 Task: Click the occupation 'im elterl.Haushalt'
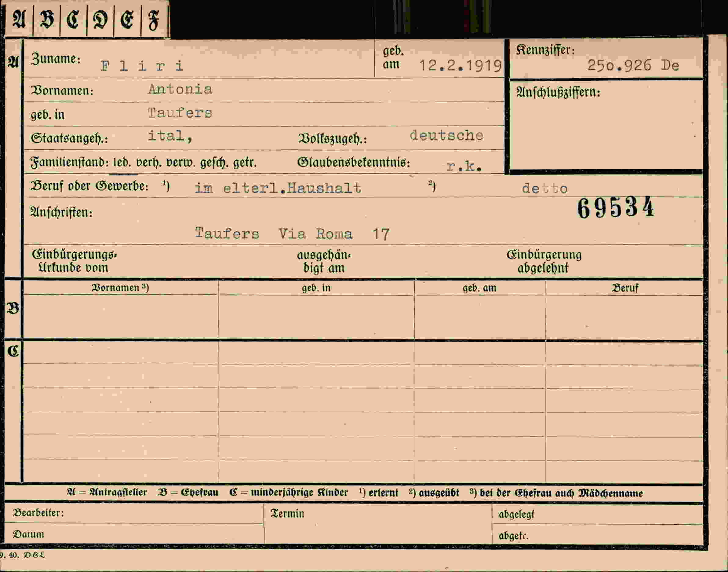tap(278, 188)
